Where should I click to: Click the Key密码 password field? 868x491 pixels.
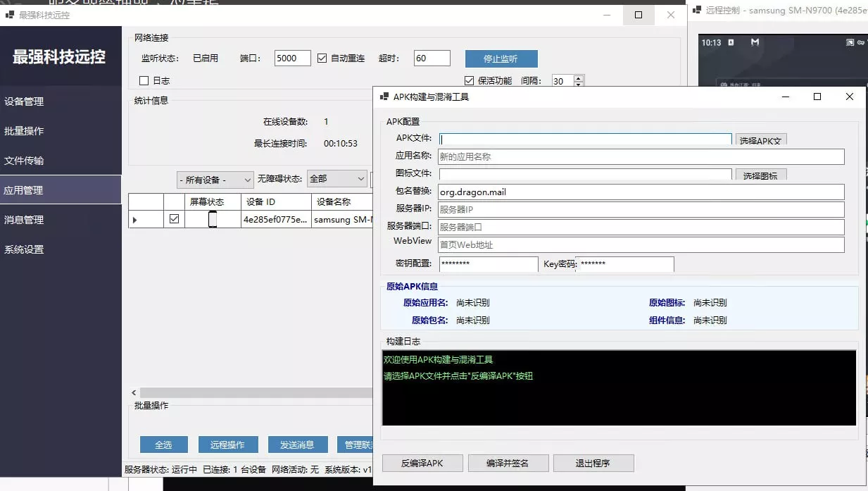click(x=624, y=263)
